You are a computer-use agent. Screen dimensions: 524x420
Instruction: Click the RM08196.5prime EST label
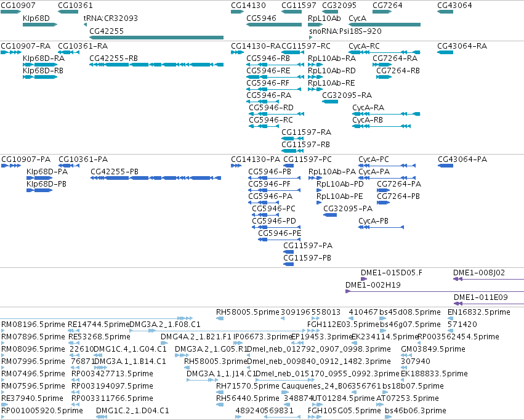33,324
